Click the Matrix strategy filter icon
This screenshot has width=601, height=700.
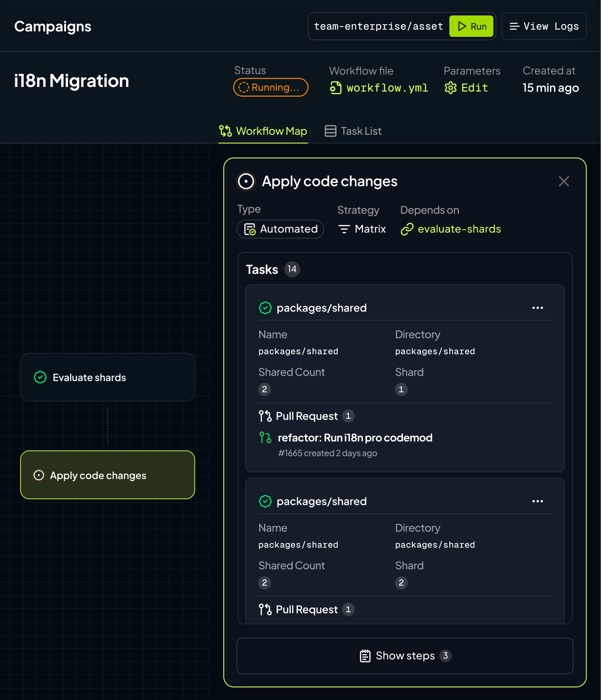344,229
